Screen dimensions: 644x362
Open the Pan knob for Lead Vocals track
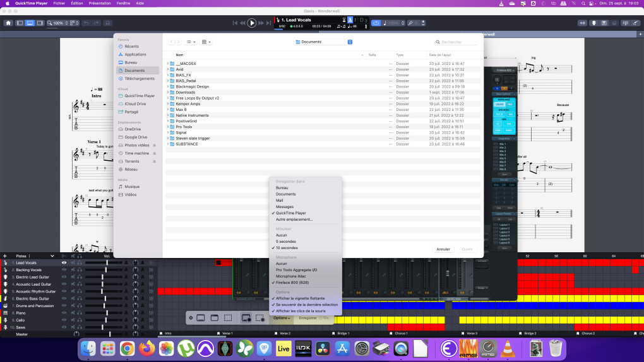pos(135,263)
